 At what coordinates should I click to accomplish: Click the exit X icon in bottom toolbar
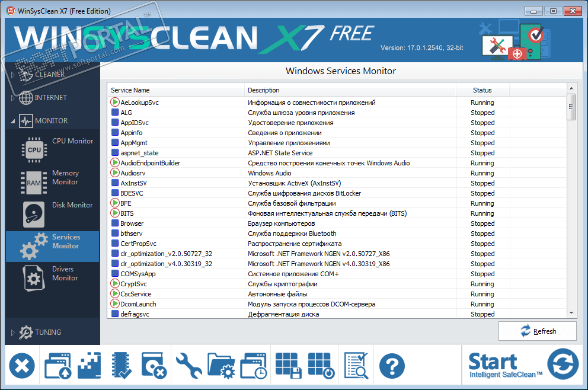[x=22, y=366]
